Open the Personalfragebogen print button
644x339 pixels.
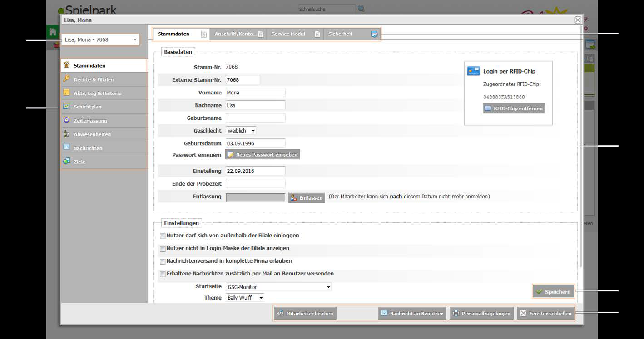click(482, 314)
